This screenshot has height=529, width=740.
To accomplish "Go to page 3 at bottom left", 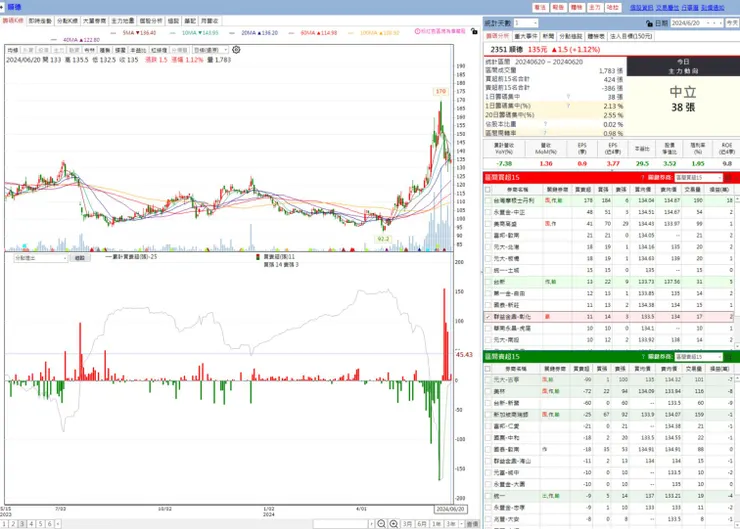I will [22, 524].
